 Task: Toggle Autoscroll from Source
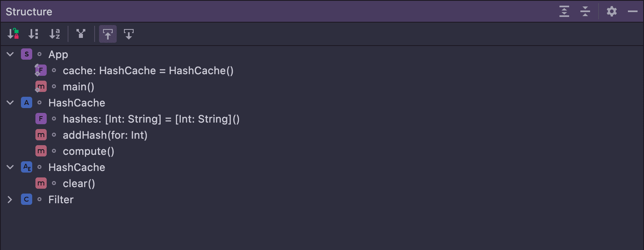click(x=128, y=34)
